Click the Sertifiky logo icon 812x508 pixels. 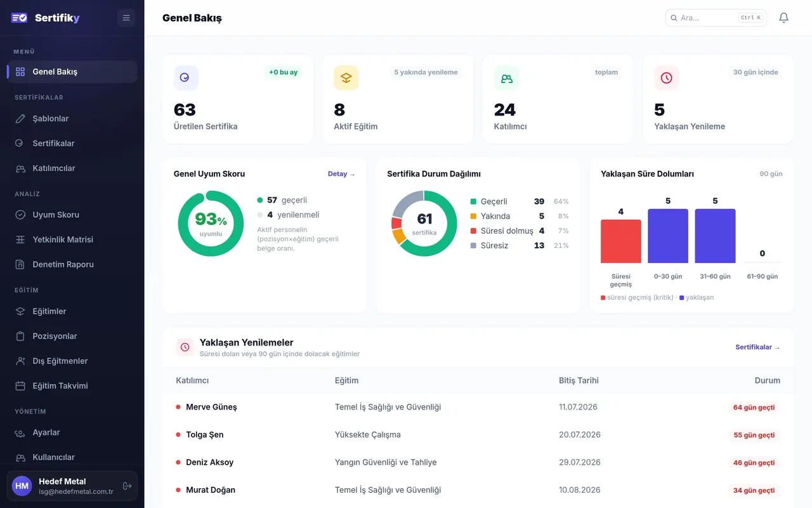19,18
